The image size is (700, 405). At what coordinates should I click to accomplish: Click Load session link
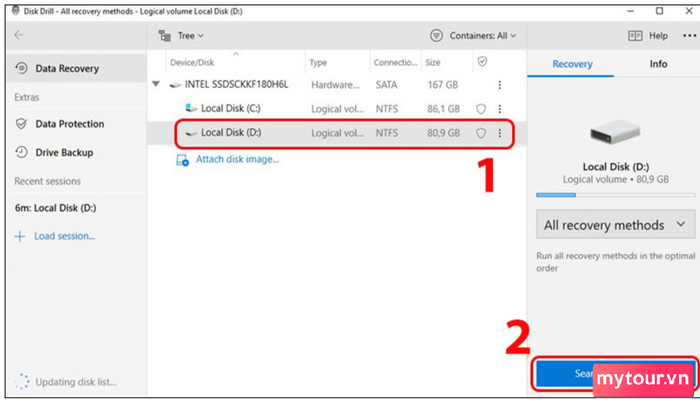tap(64, 236)
